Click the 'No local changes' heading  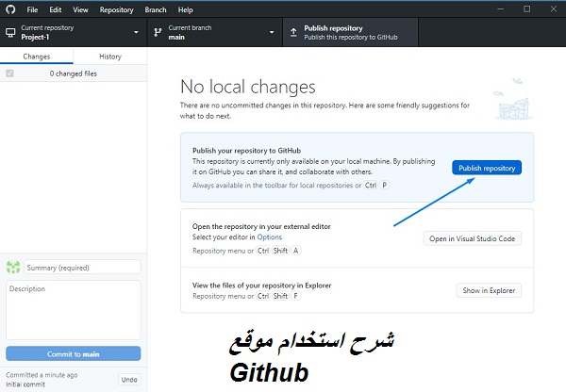pyautogui.click(x=247, y=87)
